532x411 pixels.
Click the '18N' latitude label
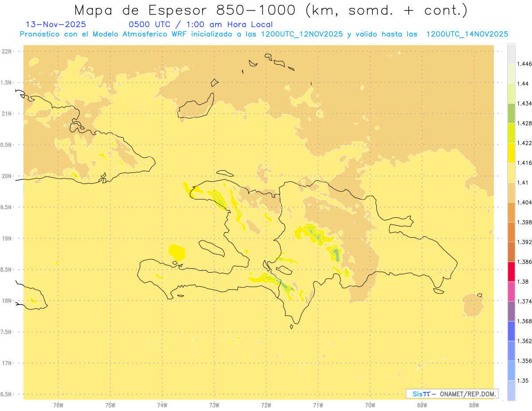pos(7,301)
